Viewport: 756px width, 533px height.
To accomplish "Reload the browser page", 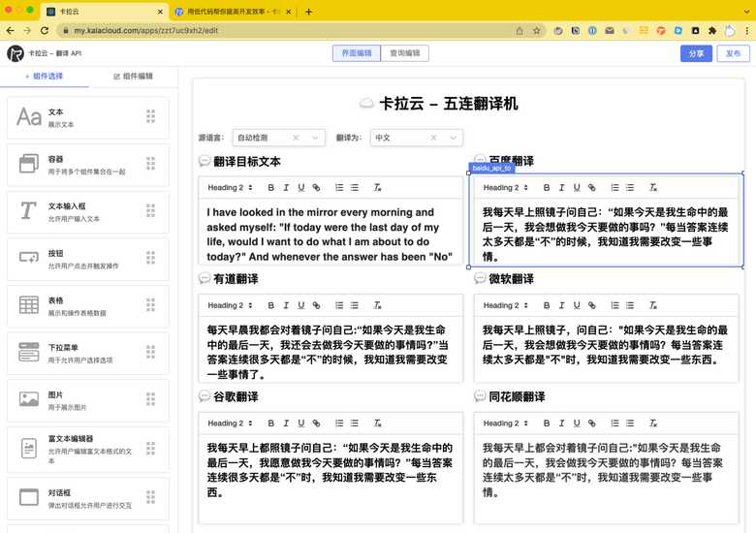I will click(45, 30).
